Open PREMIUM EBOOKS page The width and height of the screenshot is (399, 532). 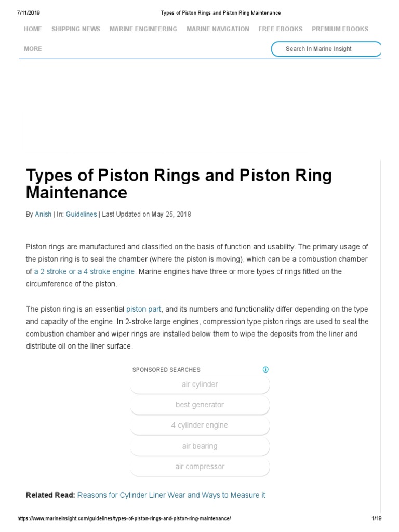coord(340,29)
